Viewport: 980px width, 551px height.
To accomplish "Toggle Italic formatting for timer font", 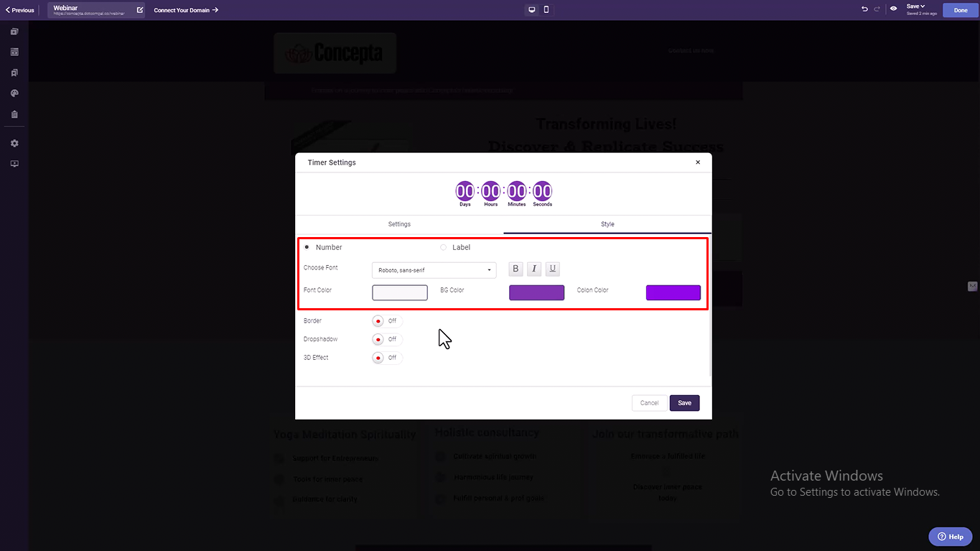I will 534,269.
